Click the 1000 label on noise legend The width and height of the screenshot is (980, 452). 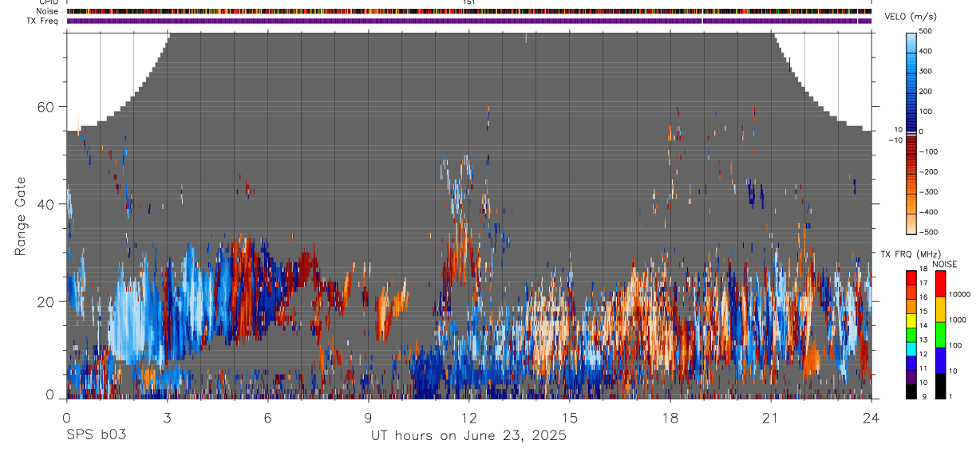click(x=958, y=320)
